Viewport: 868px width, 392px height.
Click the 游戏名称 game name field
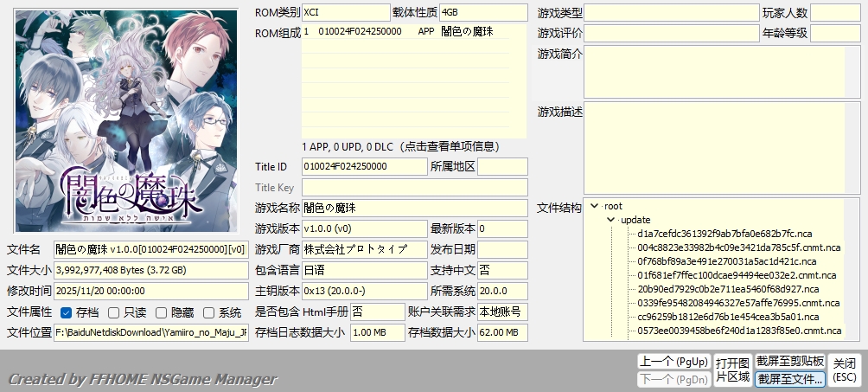click(415, 208)
